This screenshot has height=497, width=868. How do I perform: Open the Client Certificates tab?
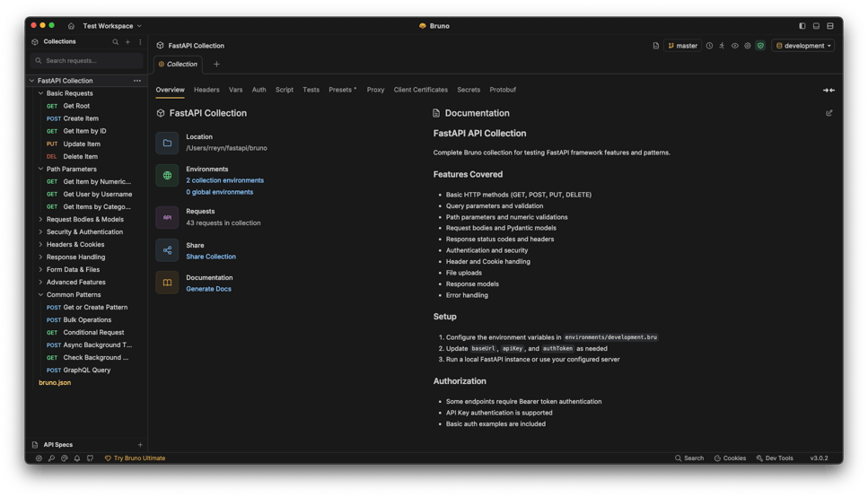[421, 90]
